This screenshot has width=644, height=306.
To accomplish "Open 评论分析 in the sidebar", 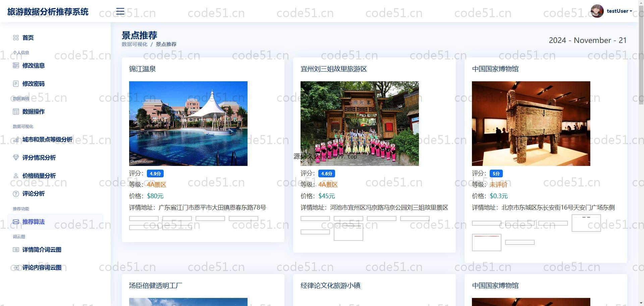I will pos(55,194).
